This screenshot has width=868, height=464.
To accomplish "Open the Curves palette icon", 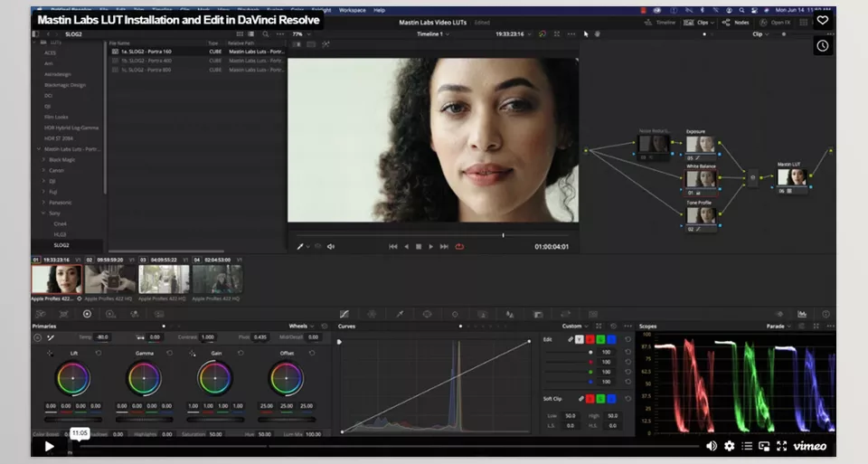I will point(344,314).
